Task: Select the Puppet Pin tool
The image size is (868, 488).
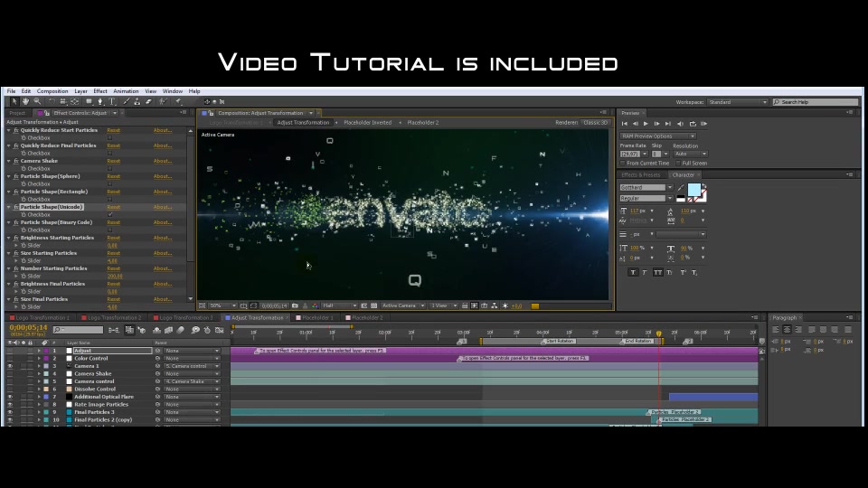Action: pos(179,102)
